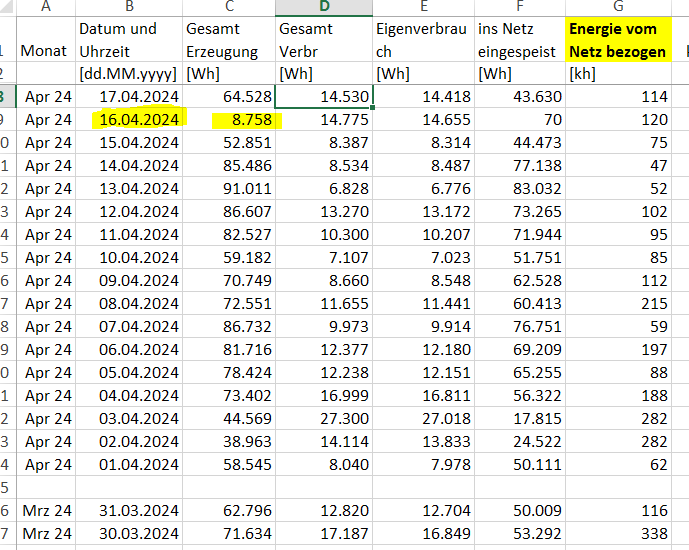Click the 'Gesamt Erzeugung' header cell
This screenshot has height=550, width=689.
pyautogui.click(x=229, y=40)
